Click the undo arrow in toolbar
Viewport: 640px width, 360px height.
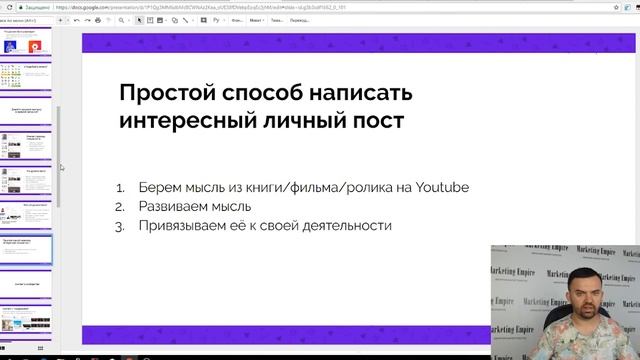click(76, 20)
